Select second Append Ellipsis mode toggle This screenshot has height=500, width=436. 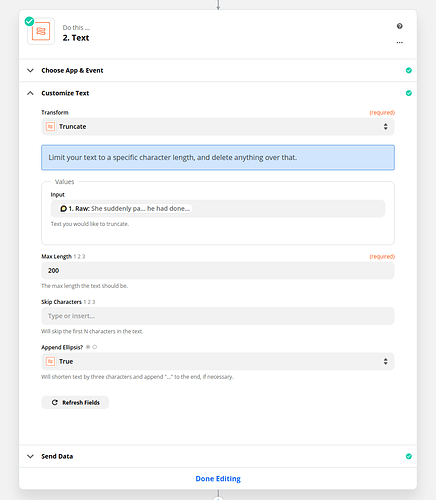point(95,347)
